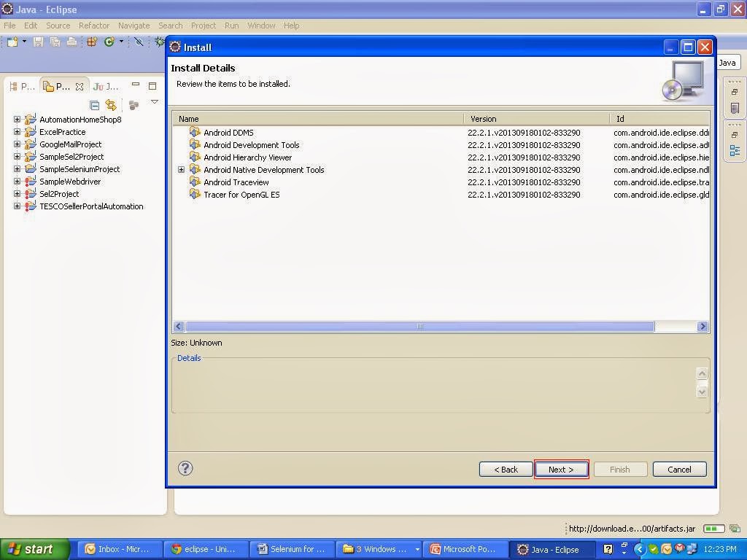Image resolution: width=747 pixels, height=560 pixels.
Task: Open the New wizard dropdown arrow
Action: tap(24, 42)
